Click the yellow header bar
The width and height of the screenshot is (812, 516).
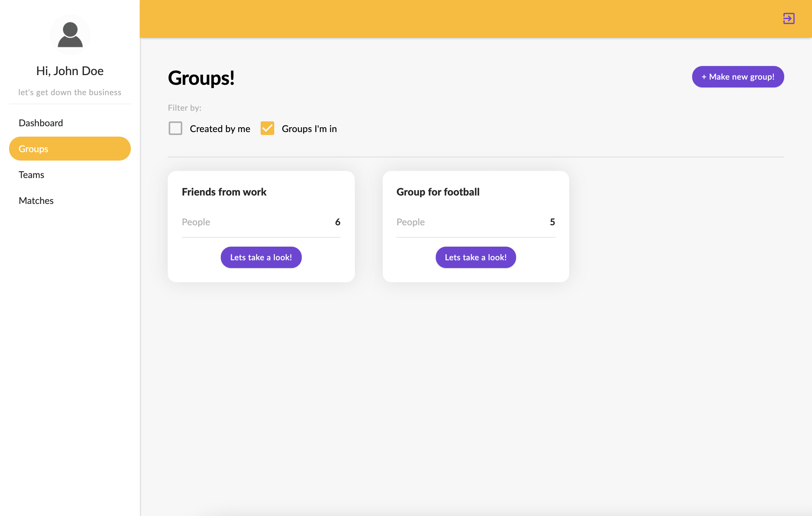coord(438,18)
